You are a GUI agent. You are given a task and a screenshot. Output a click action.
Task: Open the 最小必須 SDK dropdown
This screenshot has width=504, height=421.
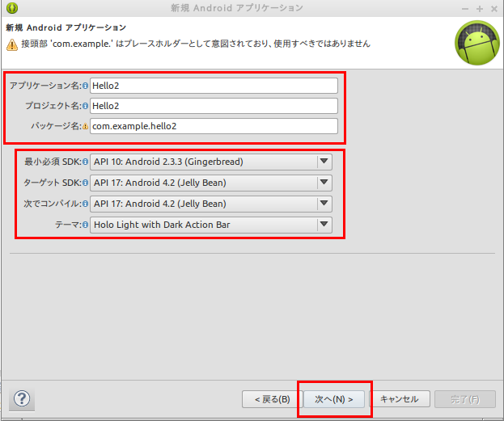211,162
